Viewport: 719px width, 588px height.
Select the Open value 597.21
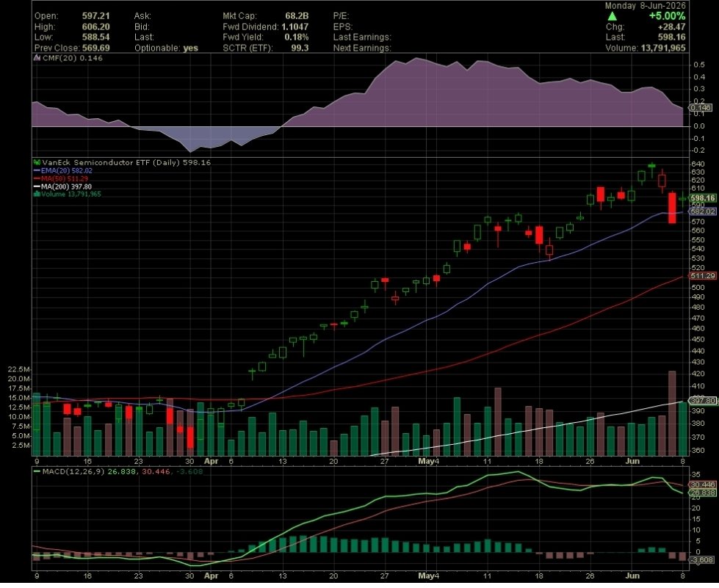(x=95, y=16)
